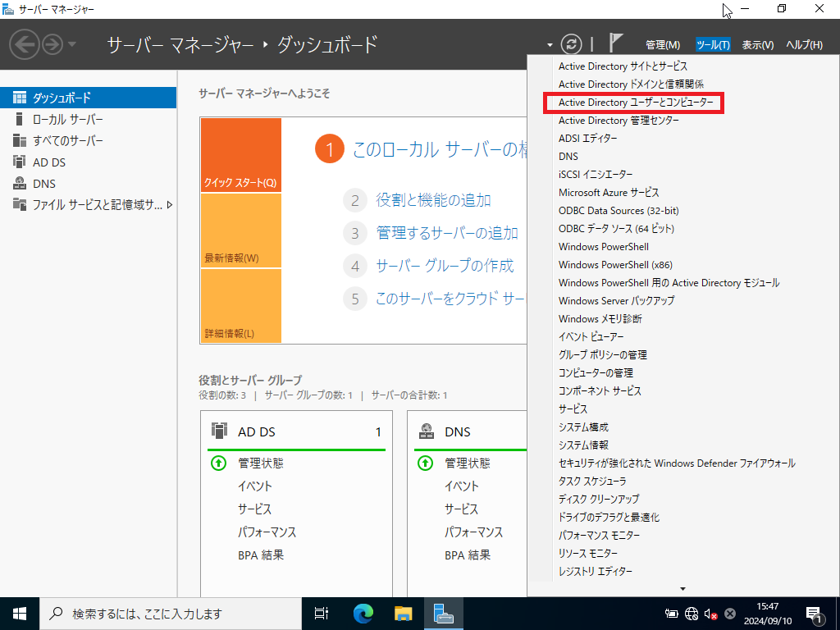Open Active Directory 管理センター
Image resolution: width=840 pixels, height=630 pixels.
point(619,120)
